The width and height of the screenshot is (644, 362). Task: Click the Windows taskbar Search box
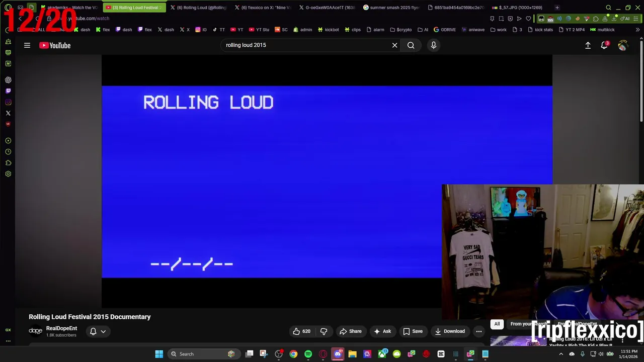(203, 354)
